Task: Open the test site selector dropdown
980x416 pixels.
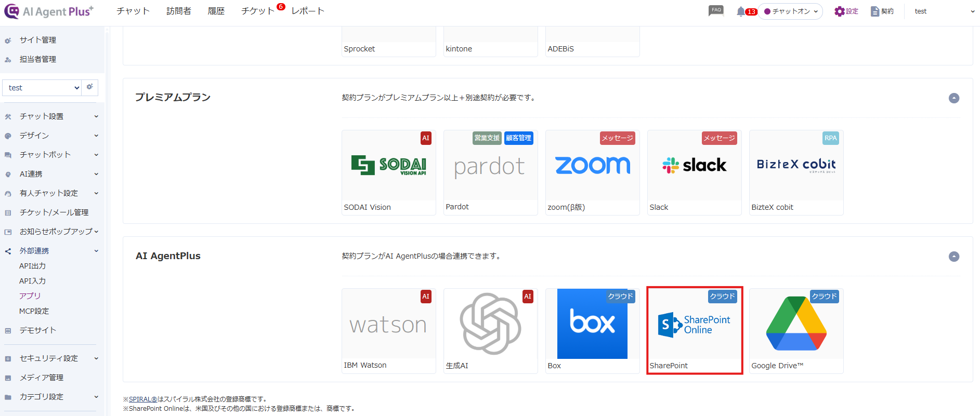Action: (x=42, y=88)
